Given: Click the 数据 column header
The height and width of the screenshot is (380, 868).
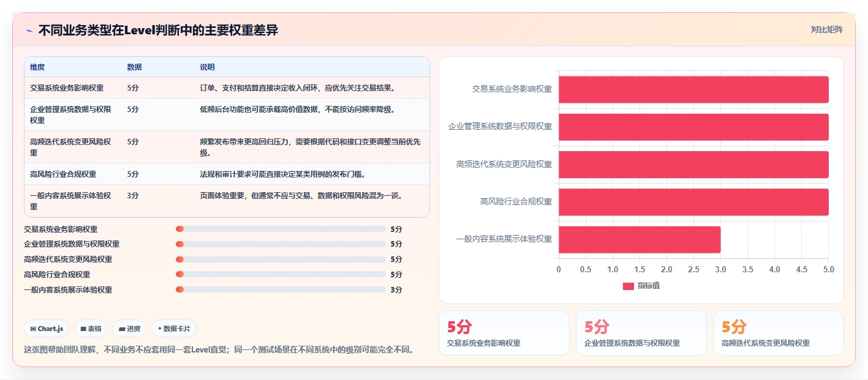Looking at the screenshot, I should [x=134, y=67].
